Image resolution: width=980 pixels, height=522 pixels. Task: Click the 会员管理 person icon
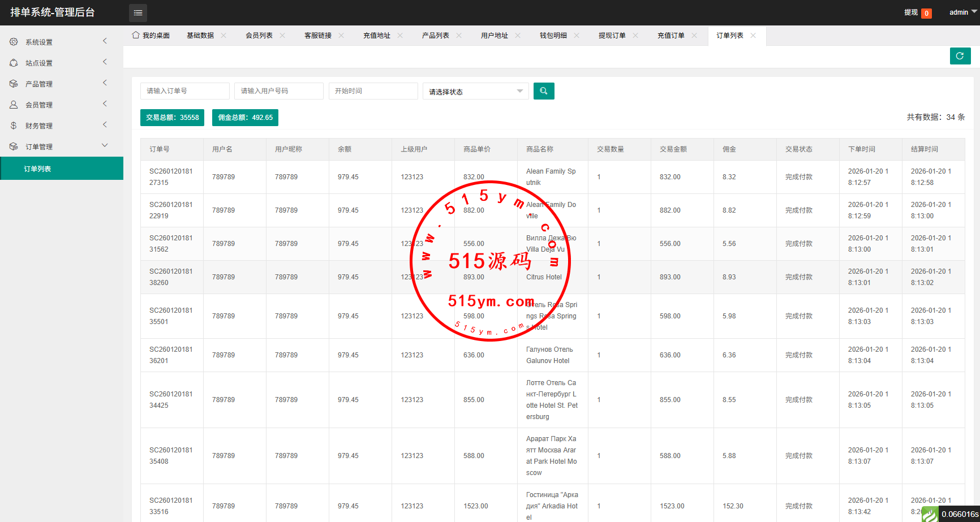tap(14, 105)
